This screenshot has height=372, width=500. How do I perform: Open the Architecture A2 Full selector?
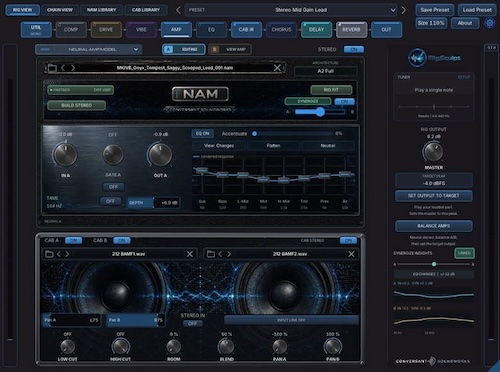click(325, 71)
